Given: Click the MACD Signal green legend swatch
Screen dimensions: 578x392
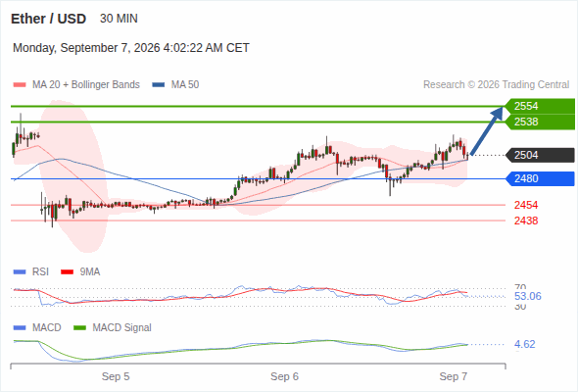Looking at the screenshot, I should click(x=79, y=328).
